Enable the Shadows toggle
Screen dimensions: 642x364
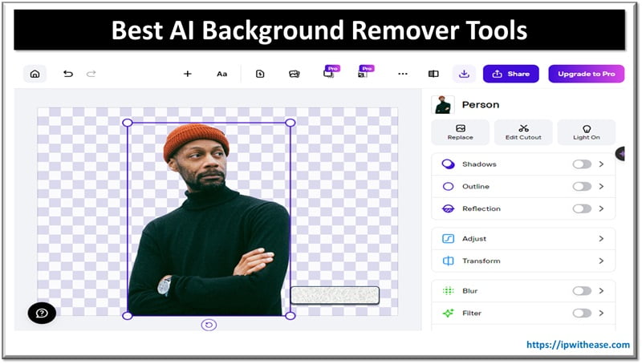pos(582,164)
